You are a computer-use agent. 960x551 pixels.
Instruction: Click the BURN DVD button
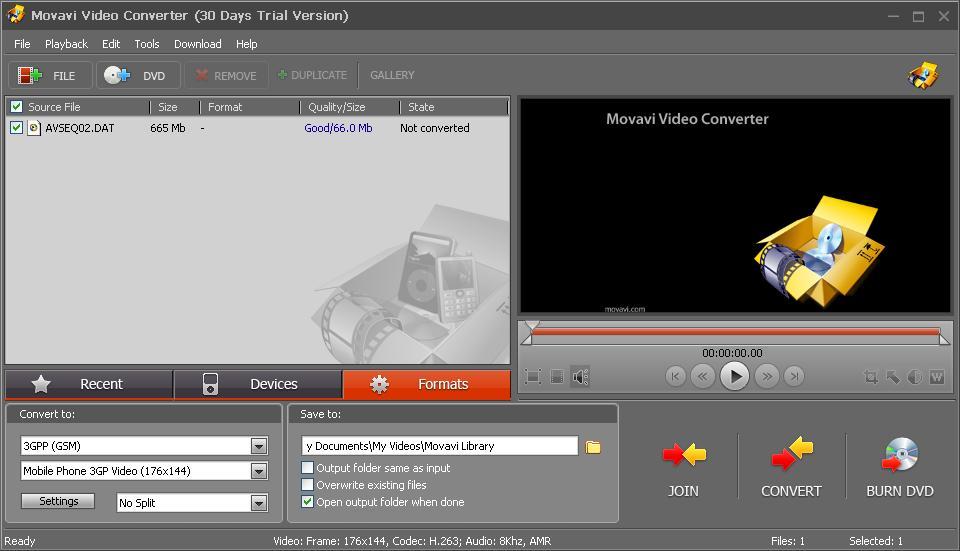[x=899, y=468]
